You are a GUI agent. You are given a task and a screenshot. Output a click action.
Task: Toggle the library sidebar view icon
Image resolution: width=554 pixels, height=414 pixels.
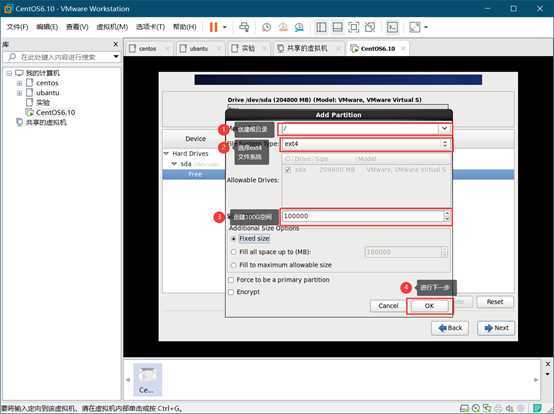coord(321,27)
